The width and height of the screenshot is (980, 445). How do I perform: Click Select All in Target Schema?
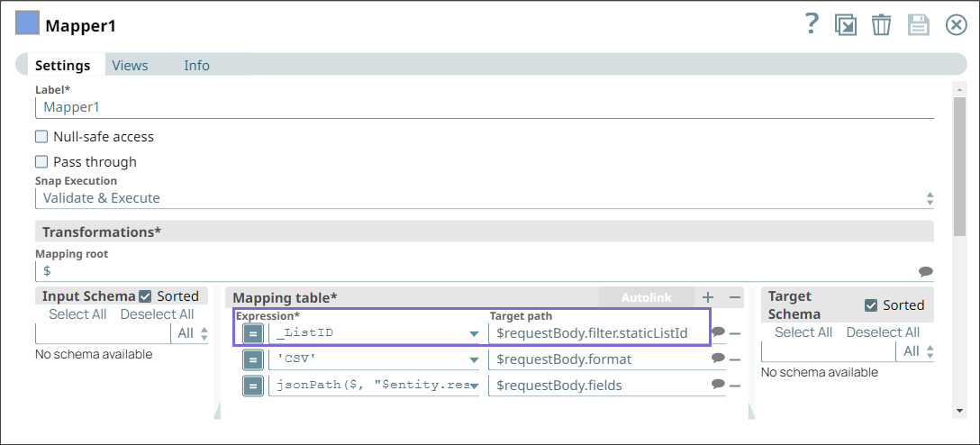coord(803,332)
